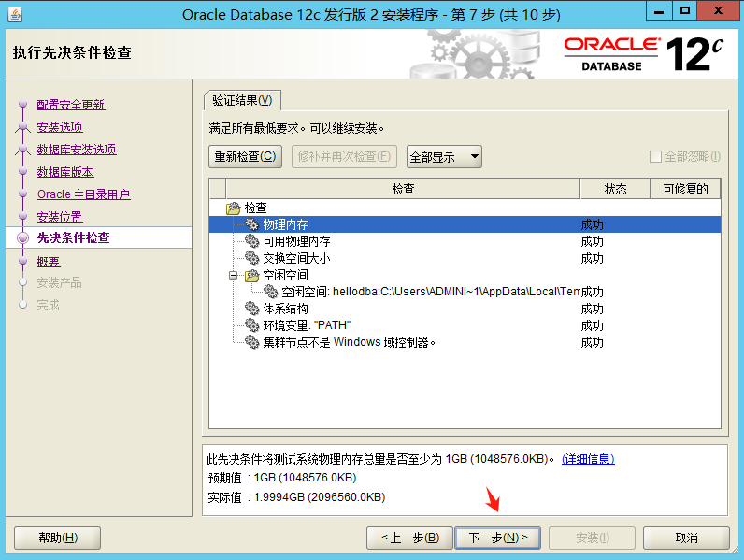Image resolution: width=744 pixels, height=560 pixels.
Task: Click the gear icon beside 集群节点不是 Windows 域控制器
Action: (x=252, y=341)
